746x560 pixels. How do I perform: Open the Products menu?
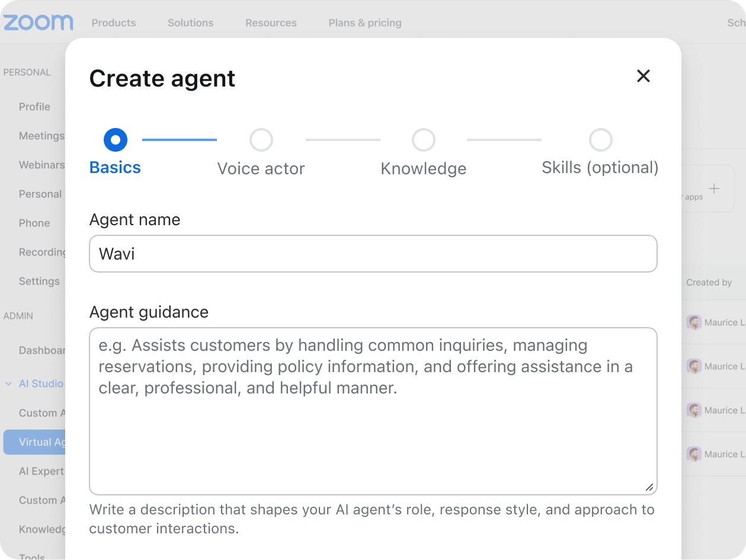(x=113, y=23)
